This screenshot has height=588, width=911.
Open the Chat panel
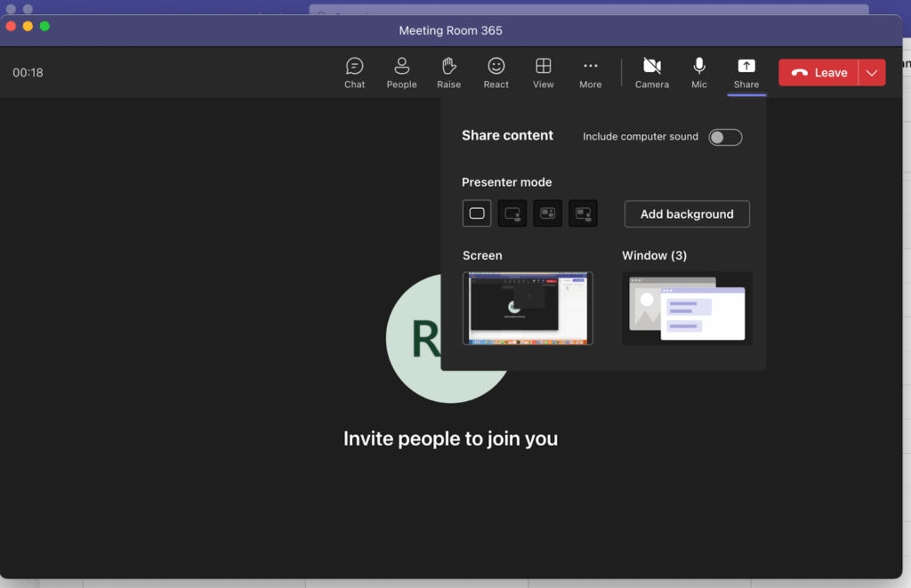(354, 72)
